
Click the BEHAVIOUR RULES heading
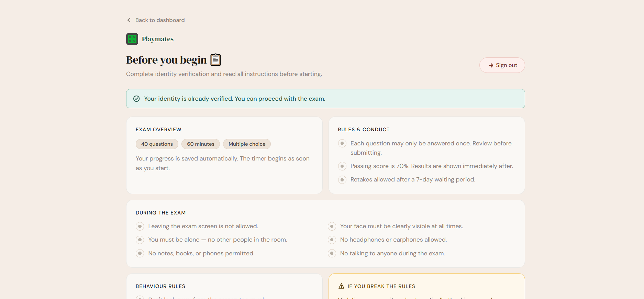coord(160,286)
